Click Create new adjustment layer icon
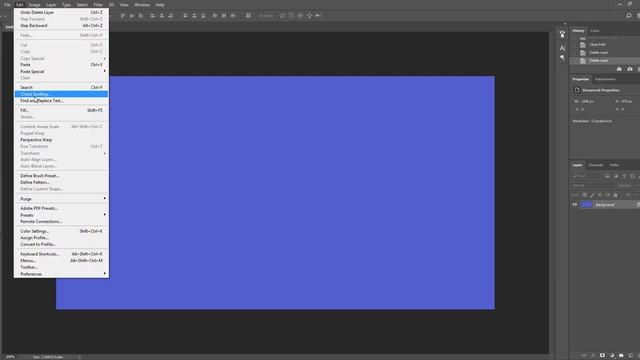Viewport: 640px width, 360px height. pos(612,356)
